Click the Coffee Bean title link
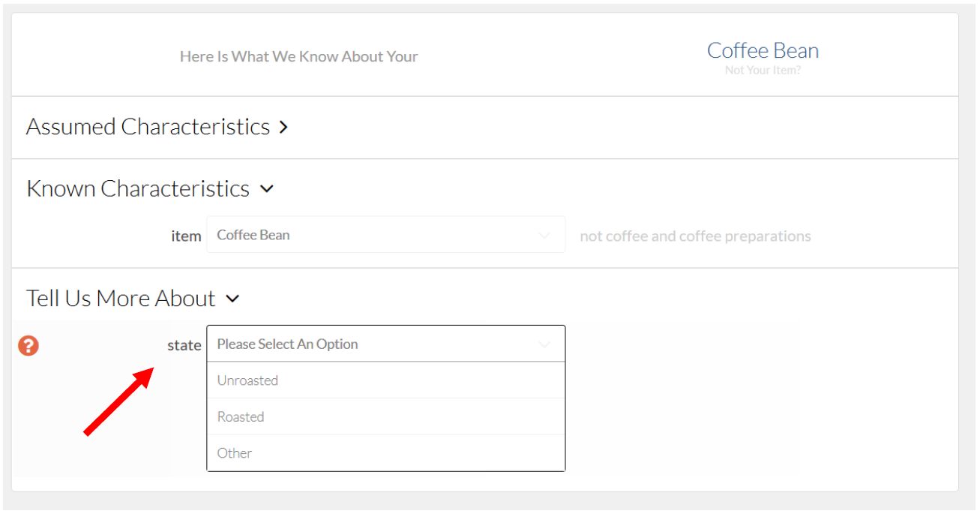 click(x=763, y=50)
